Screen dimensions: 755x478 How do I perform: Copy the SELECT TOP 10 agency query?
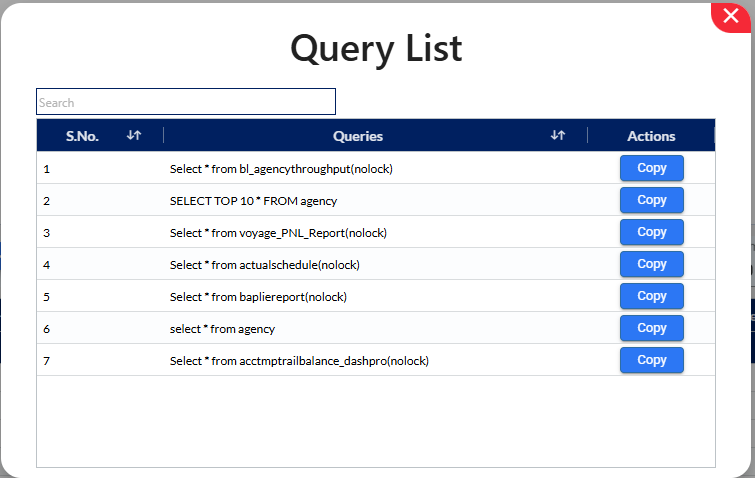pyautogui.click(x=651, y=200)
